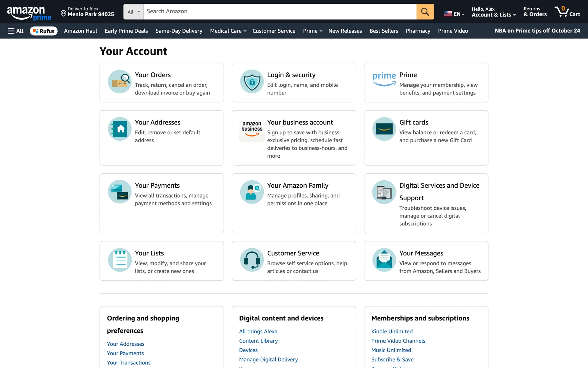Image resolution: width=588 pixels, height=368 pixels.
Task: Click the Login & security shield icon
Action: pos(252,82)
